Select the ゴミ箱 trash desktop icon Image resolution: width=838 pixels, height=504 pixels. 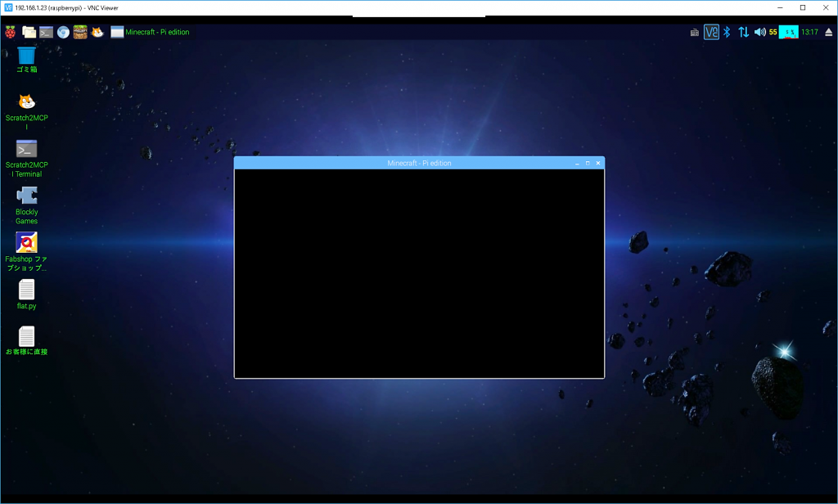click(x=26, y=60)
